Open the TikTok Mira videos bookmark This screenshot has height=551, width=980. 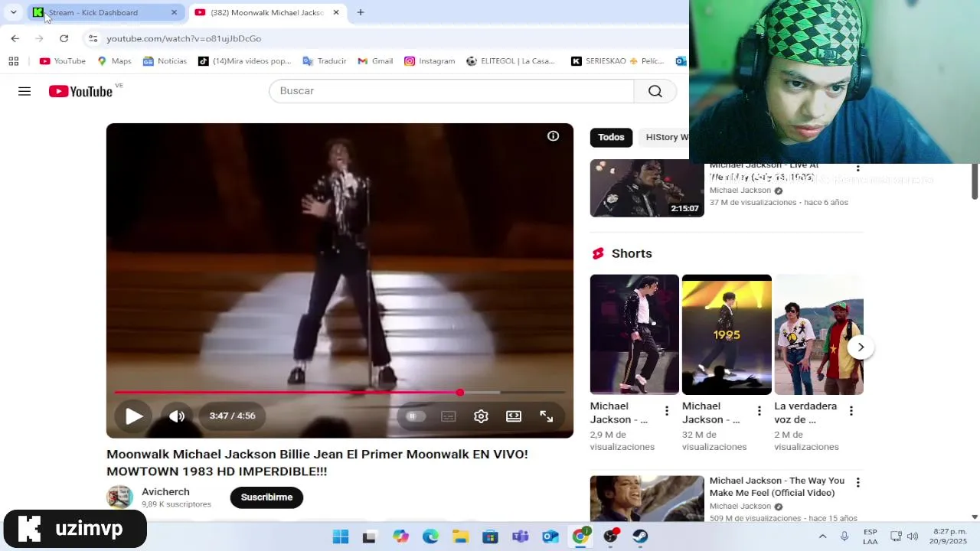245,61
